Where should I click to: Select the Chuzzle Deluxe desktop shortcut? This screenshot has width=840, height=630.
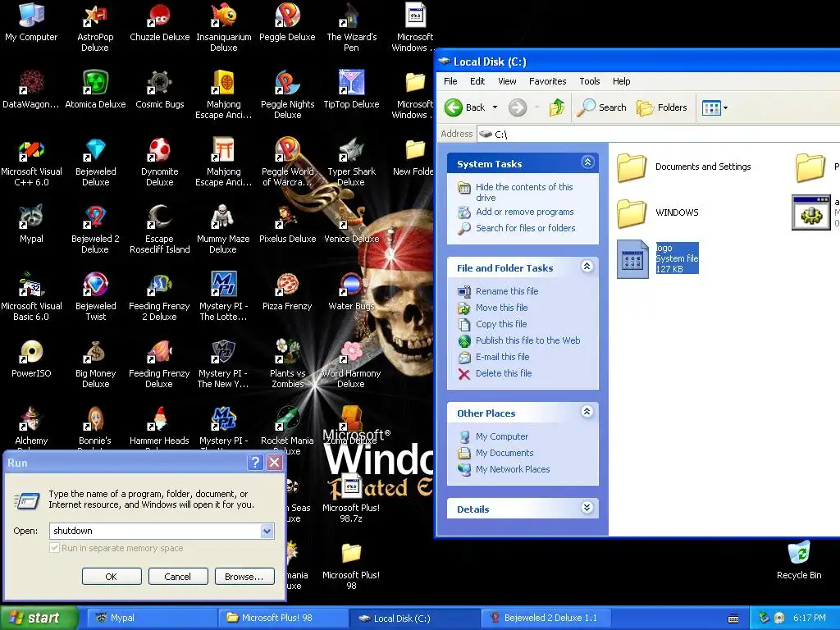coord(160,22)
